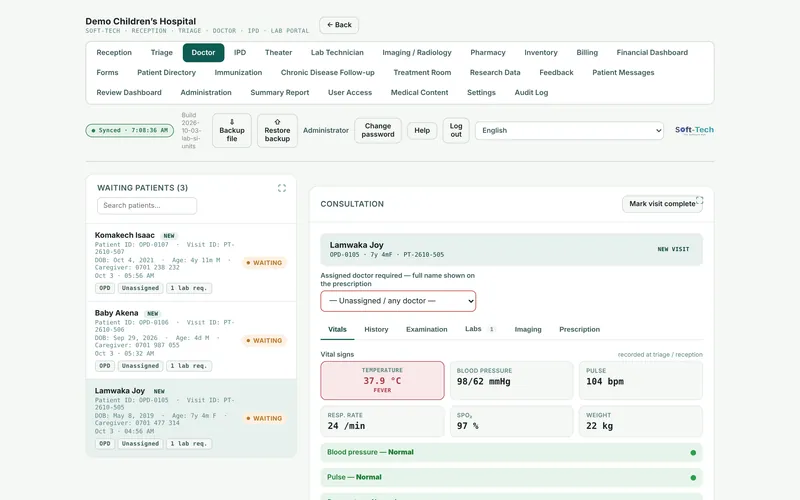The height and width of the screenshot is (500, 800).
Task: Click the Synced status indicator
Action: coord(130,131)
